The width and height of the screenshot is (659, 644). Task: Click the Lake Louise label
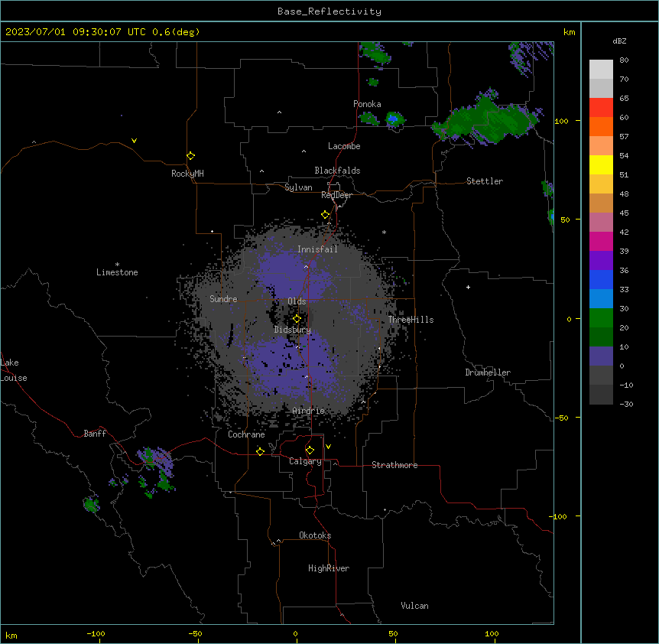coord(14,370)
